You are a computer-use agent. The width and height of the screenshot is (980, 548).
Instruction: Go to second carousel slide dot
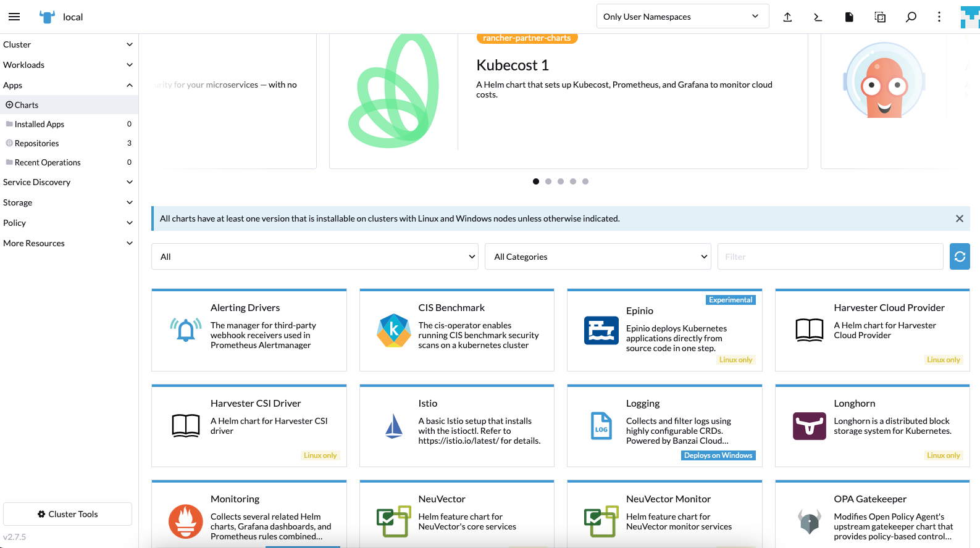coord(548,181)
